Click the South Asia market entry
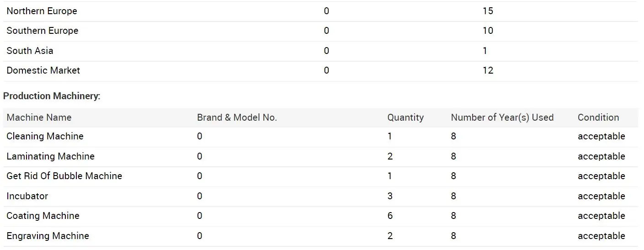Image resolution: width=644 pixels, height=250 pixels. 30,51
